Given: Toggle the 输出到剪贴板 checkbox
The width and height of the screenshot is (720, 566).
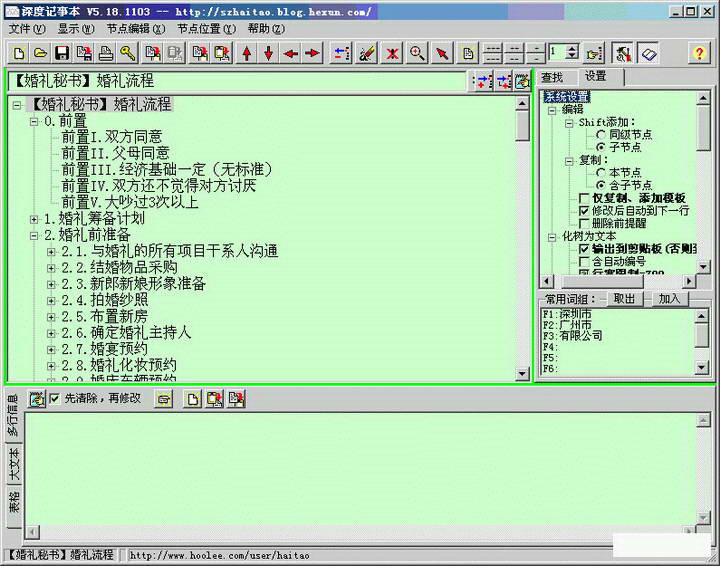Looking at the screenshot, I should pyautogui.click(x=584, y=249).
